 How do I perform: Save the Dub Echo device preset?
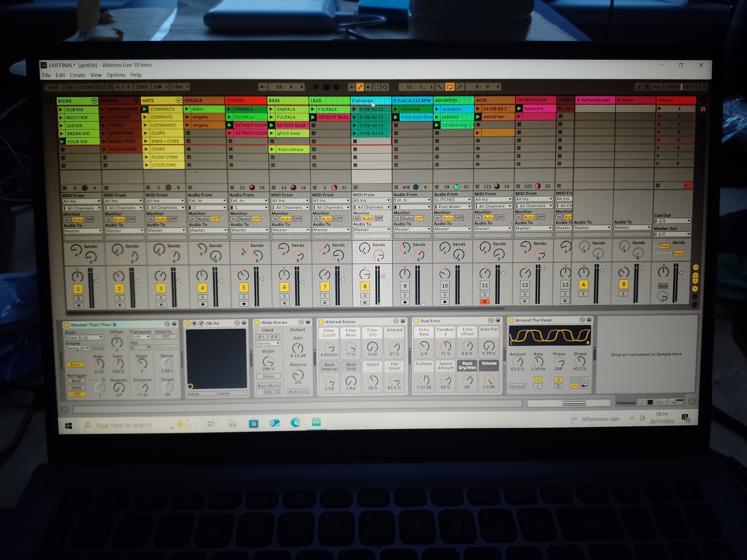pos(498,321)
